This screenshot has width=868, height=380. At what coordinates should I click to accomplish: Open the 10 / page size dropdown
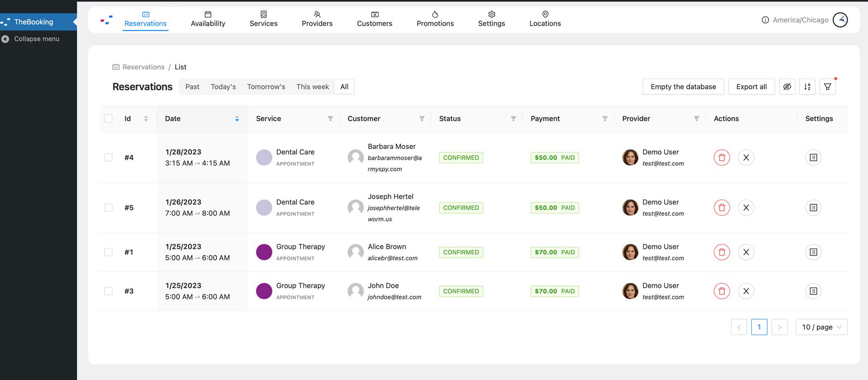coord(821,327)
